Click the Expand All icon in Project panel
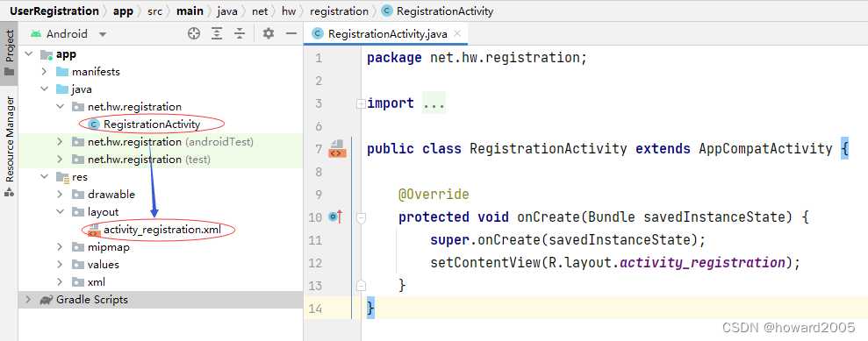868x341 pixels. pos(217,33)
